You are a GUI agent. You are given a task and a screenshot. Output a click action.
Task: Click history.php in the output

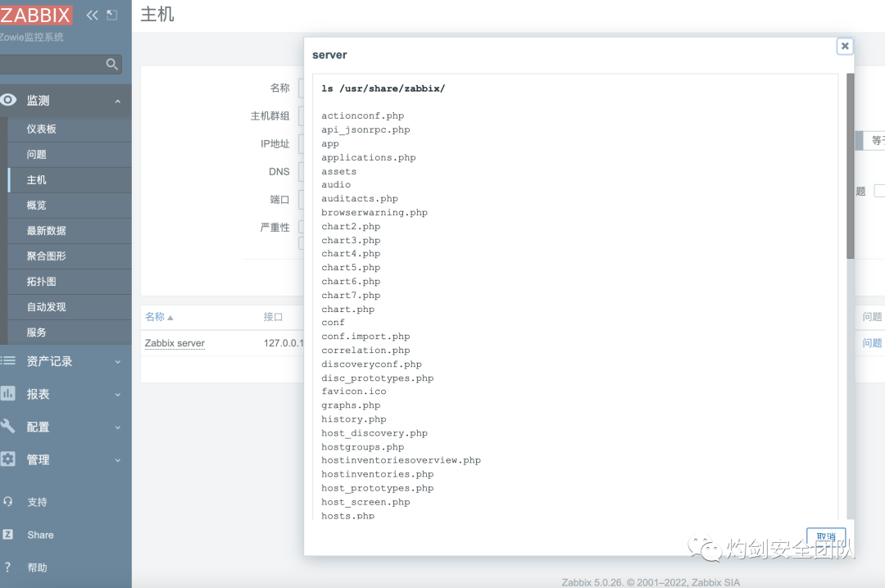[354, 419]
